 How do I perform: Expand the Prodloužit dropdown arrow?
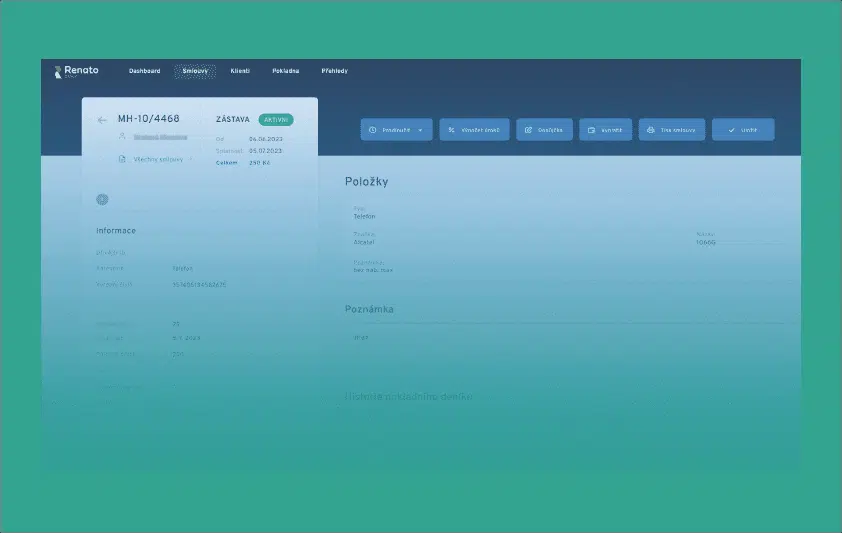click(421, 130)
